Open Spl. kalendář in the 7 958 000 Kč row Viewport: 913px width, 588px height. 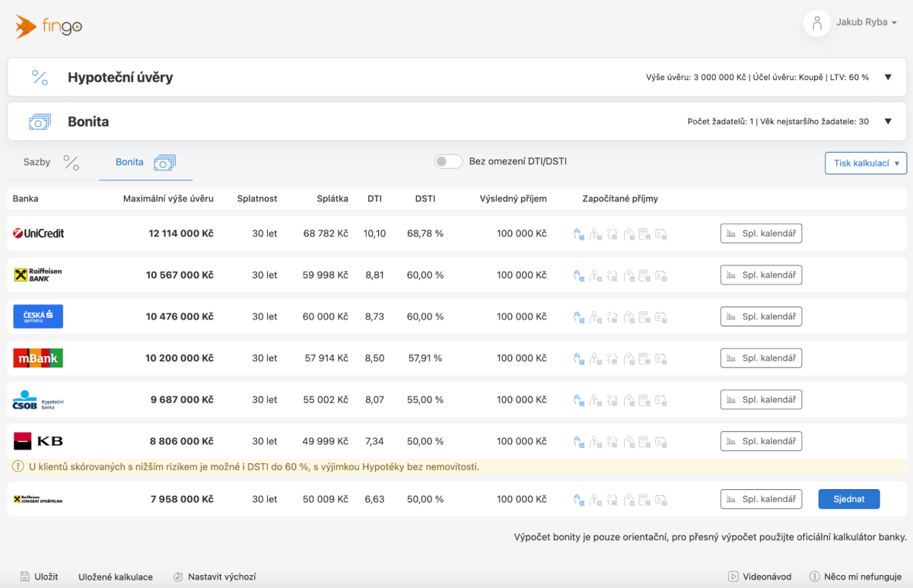tap(761, 499)
